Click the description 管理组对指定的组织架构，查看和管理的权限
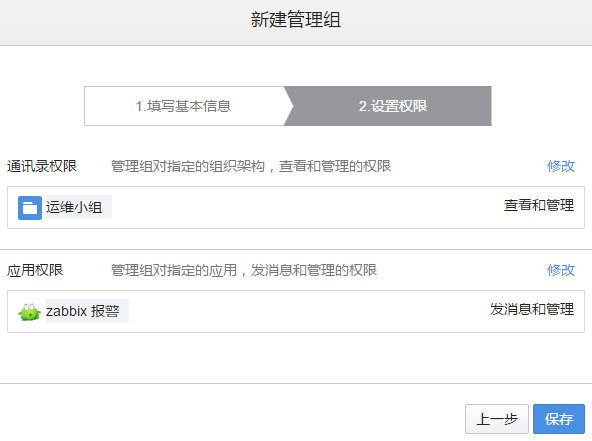Image resolution: width=592 pixels, height=441 pixels. [x=251, y=166]
